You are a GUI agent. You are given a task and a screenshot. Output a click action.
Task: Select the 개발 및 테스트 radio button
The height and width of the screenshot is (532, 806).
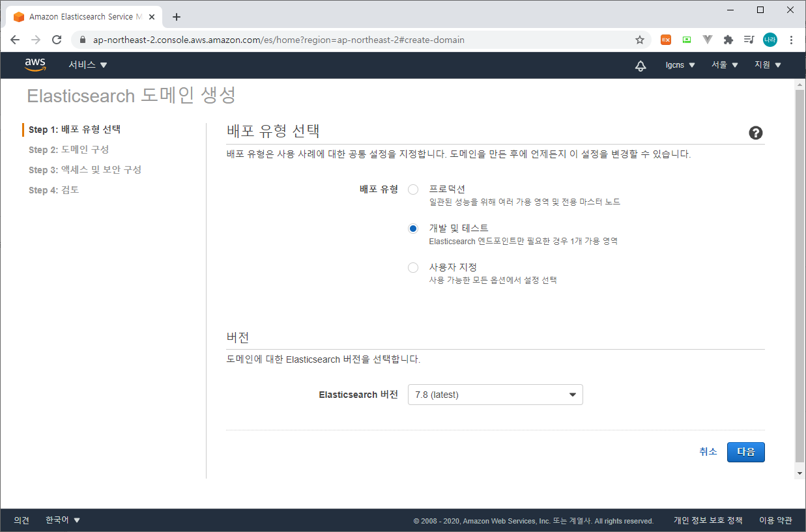[x=413, y=229]
